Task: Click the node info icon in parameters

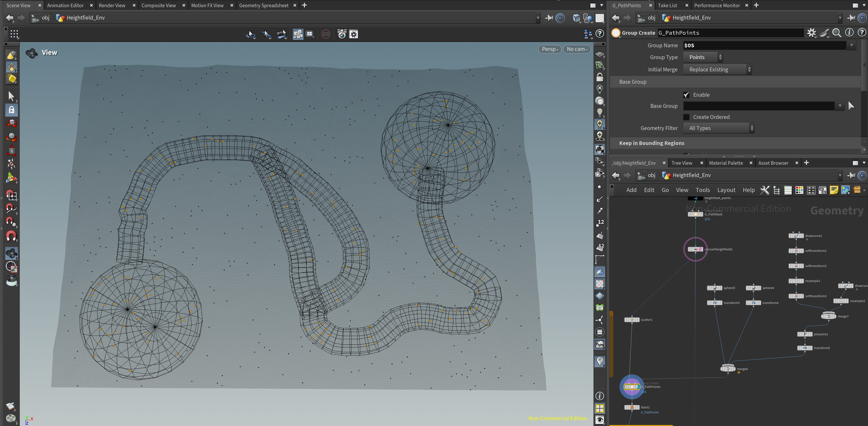Action: [849, 33]
